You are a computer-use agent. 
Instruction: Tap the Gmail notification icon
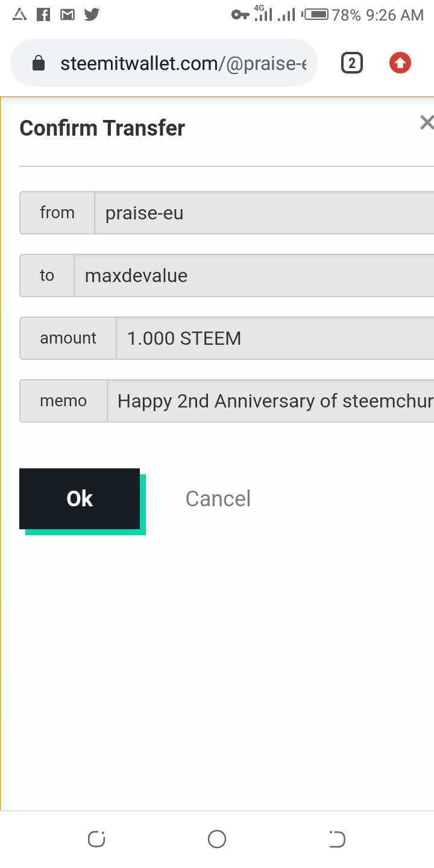(68, 14)
